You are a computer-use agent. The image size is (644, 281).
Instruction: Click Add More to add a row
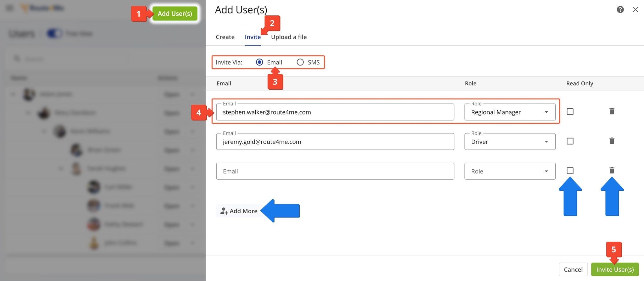coord(239,211)
